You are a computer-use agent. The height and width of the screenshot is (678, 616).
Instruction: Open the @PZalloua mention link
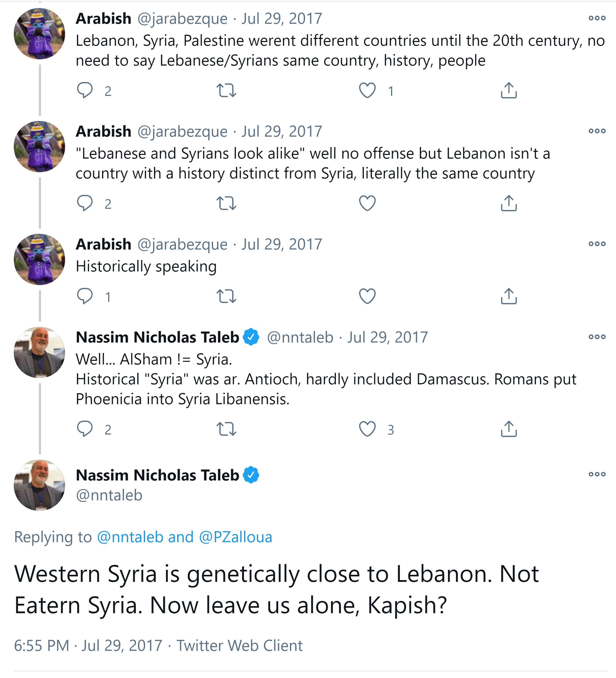tap(235, 537)
